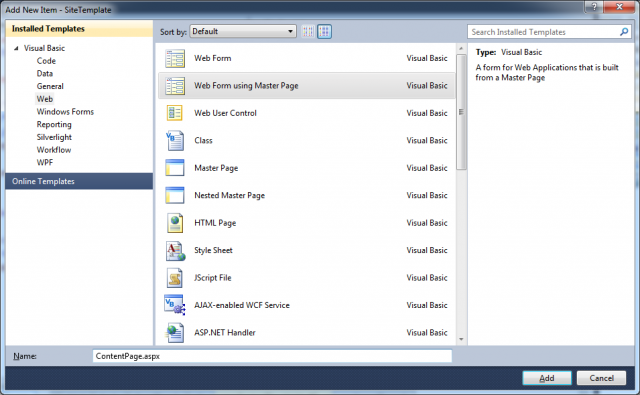Click the Cancel button
640x395 pixels.
[x=601, y=378]
